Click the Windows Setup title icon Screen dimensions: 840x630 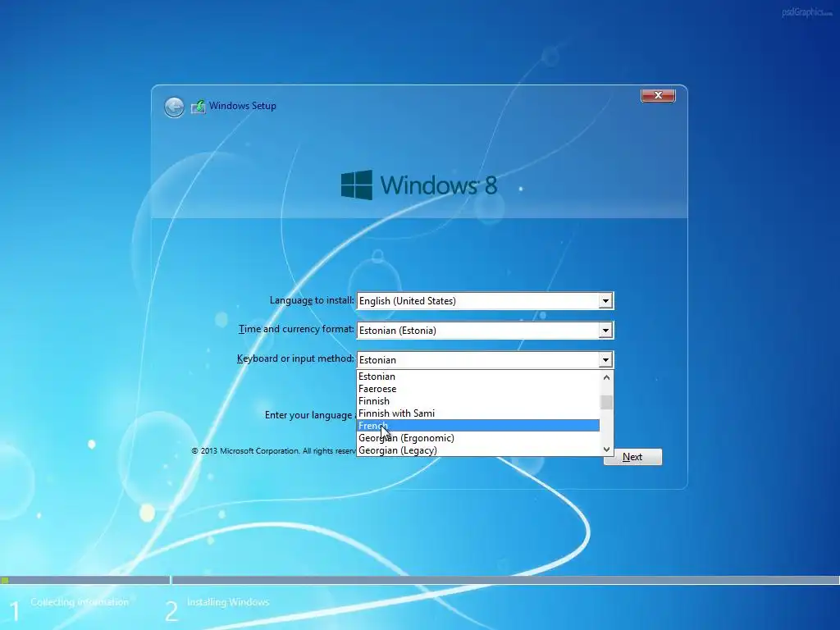click(199, 107)
